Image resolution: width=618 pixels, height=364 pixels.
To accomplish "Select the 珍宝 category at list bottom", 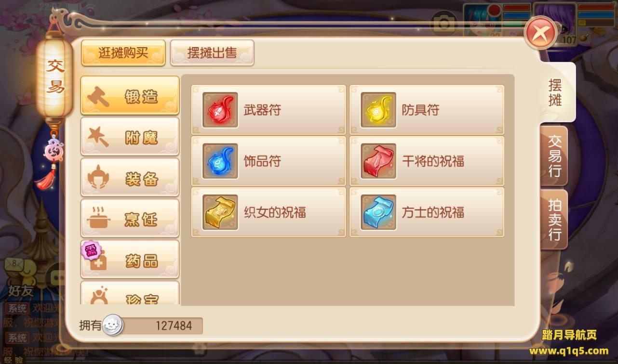I will [130, 293].
